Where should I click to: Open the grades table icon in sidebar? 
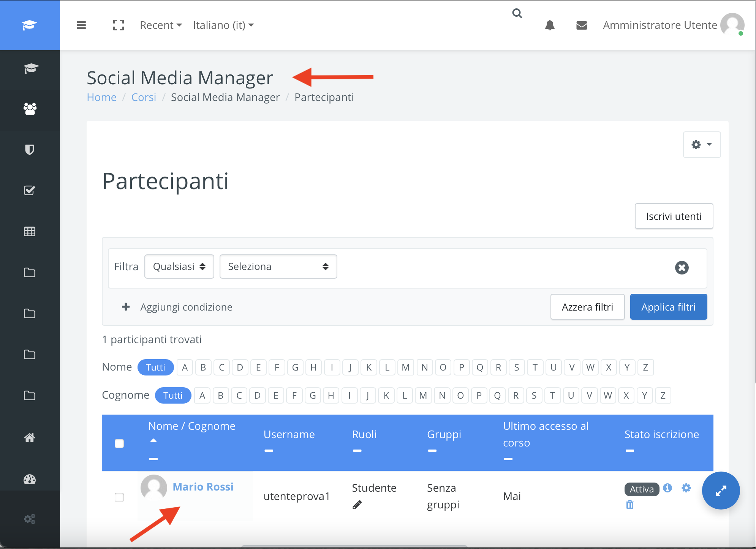[30, 231]
